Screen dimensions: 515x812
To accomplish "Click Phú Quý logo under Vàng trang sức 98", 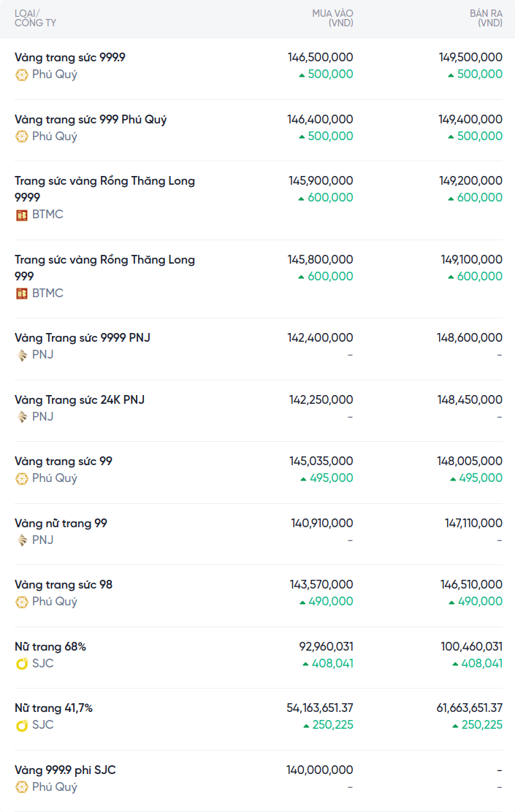I will point(22,602).
